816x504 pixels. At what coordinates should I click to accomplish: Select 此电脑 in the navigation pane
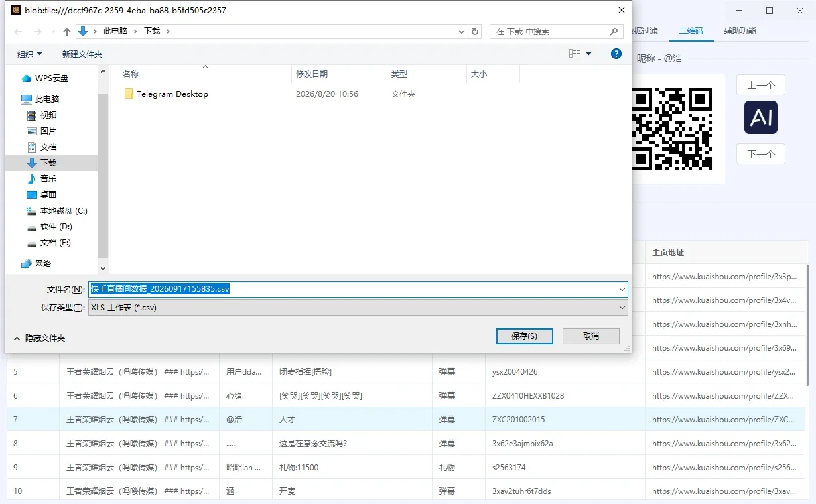point(47,99)
